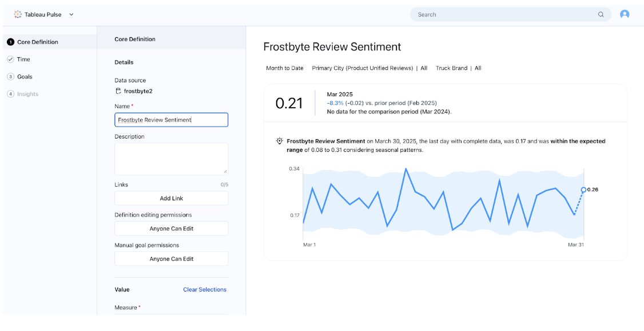
Task: Go to the Time step
Action: 23,60
